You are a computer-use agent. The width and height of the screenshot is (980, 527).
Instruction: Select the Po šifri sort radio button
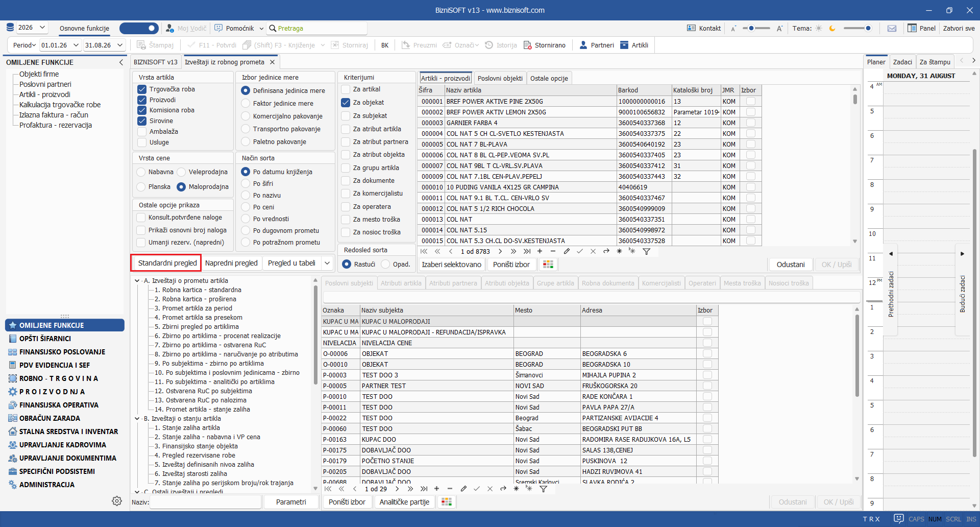pos(246,183)
